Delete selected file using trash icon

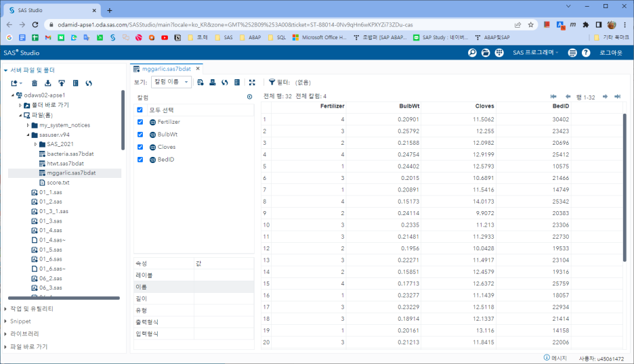coord(35,83)
